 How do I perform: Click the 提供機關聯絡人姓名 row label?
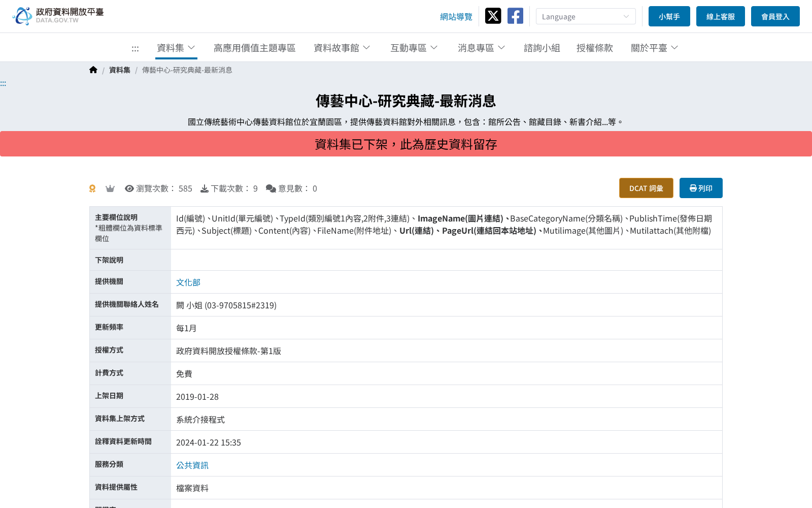point(127,304)
